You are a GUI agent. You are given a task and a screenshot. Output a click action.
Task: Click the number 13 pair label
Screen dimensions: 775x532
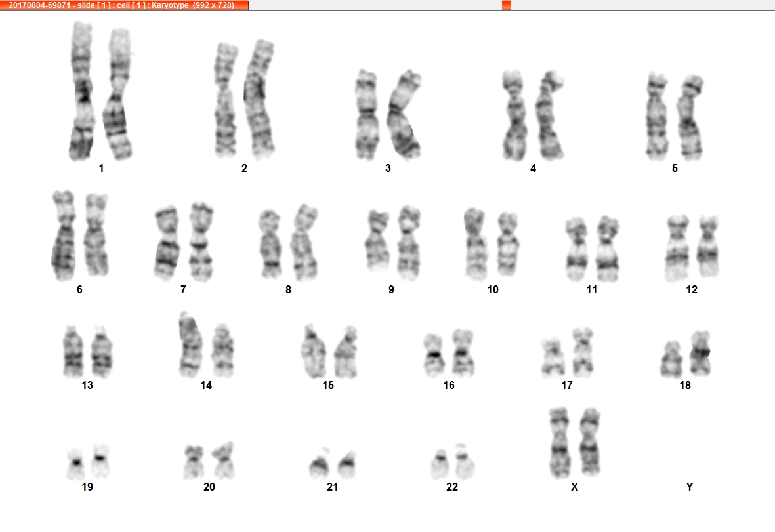coord(87,385)
